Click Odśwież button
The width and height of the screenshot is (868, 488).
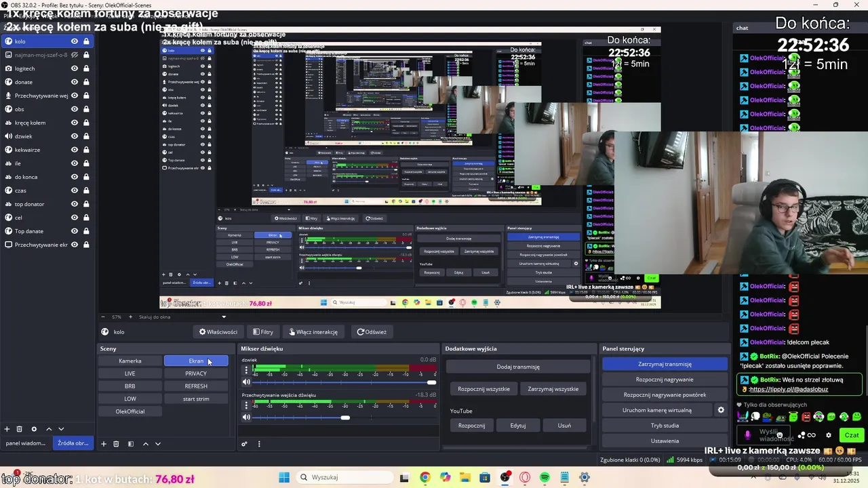click(x=372, y=332)
